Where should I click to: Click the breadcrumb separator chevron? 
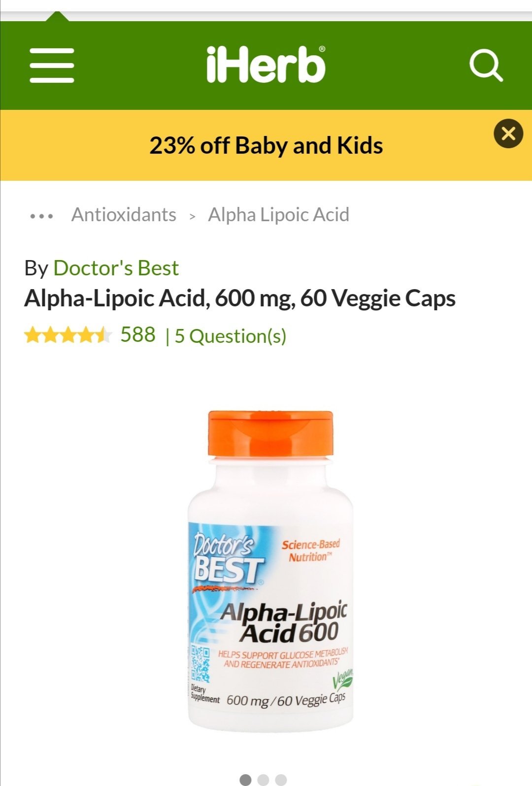click(x=193, y=216)
